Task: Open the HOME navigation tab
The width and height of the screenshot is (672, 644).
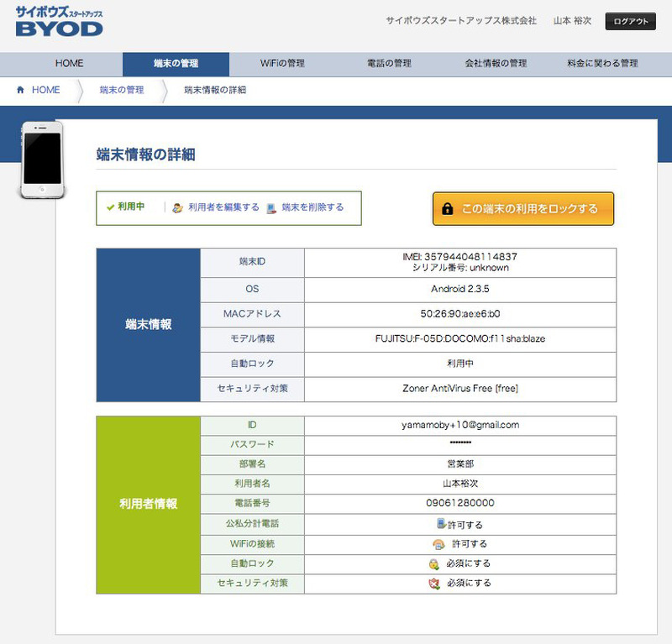Action: (x=69, y=64)
